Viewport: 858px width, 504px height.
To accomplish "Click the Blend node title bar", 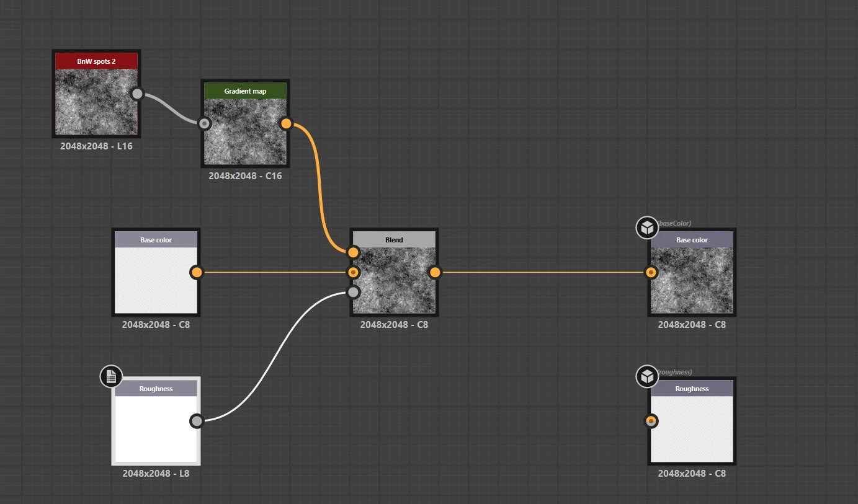I will [394, 240].
